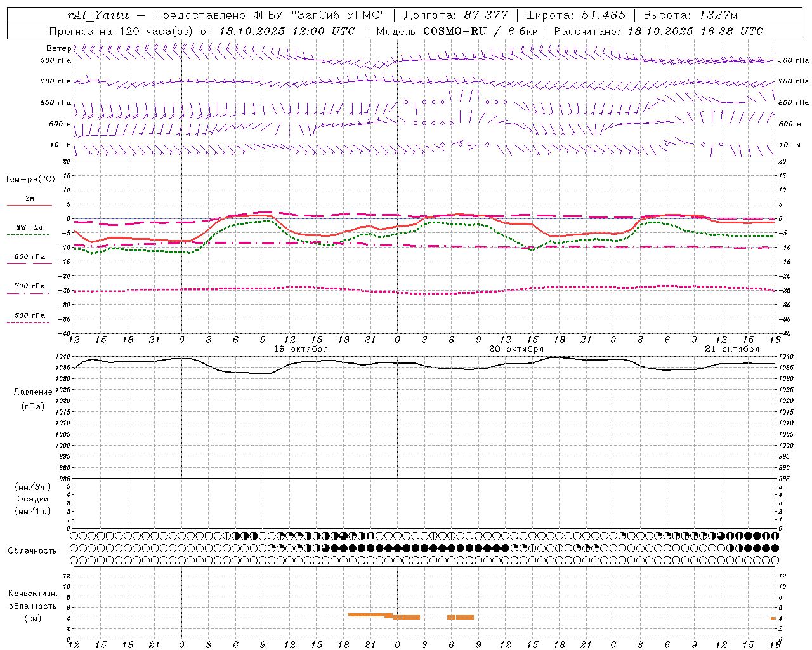Click the 10 м wind level label on the left
This screenshot has height=650, width=812.
(x=60, y=145)
